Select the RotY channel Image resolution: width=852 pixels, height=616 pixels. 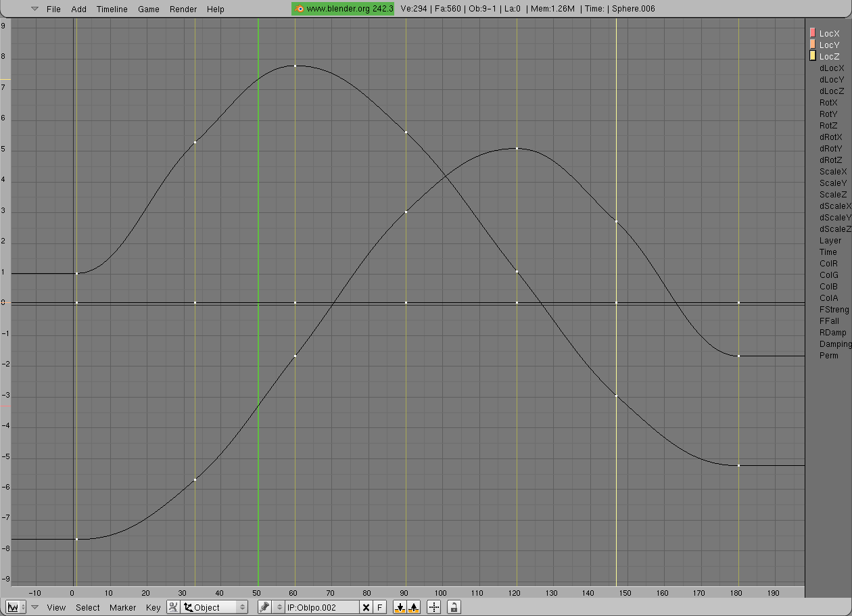tap(828, 114)
